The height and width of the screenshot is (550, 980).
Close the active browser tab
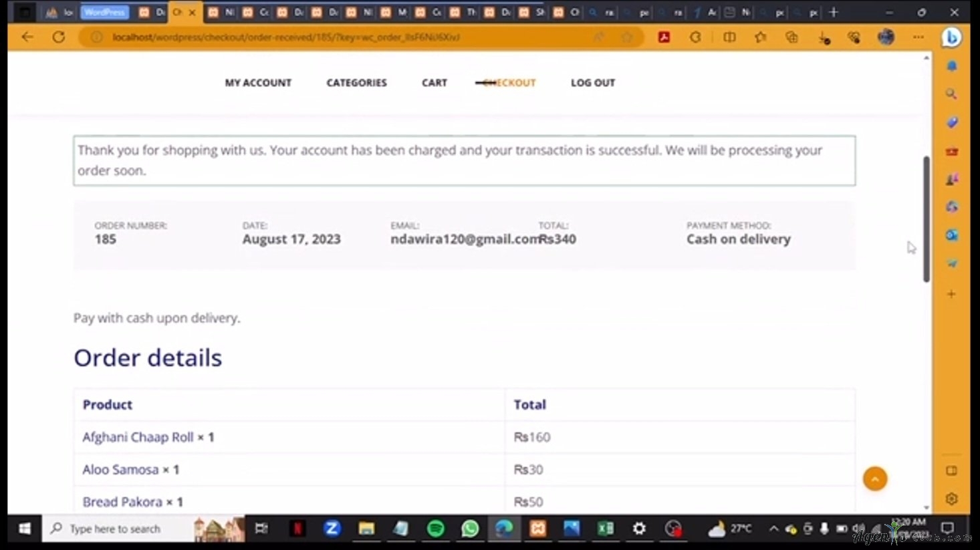coord(193,12)
